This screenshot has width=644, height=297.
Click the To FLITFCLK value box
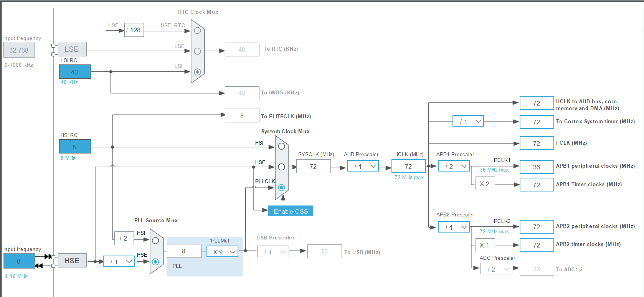point(242,115)
